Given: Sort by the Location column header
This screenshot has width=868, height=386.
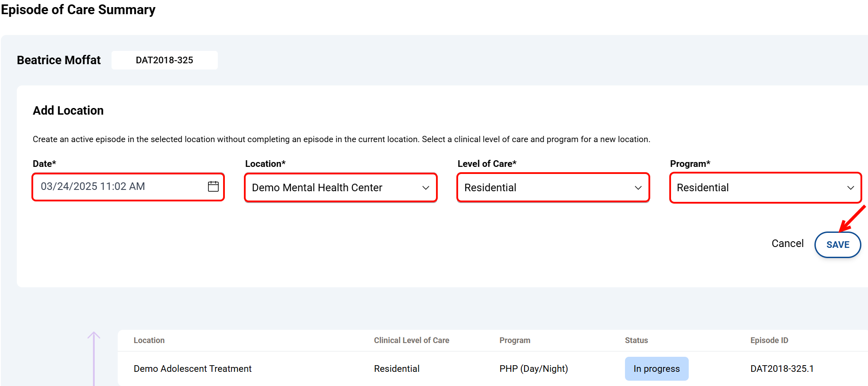Looking at the screenshot, I should (x=149, y=340).
